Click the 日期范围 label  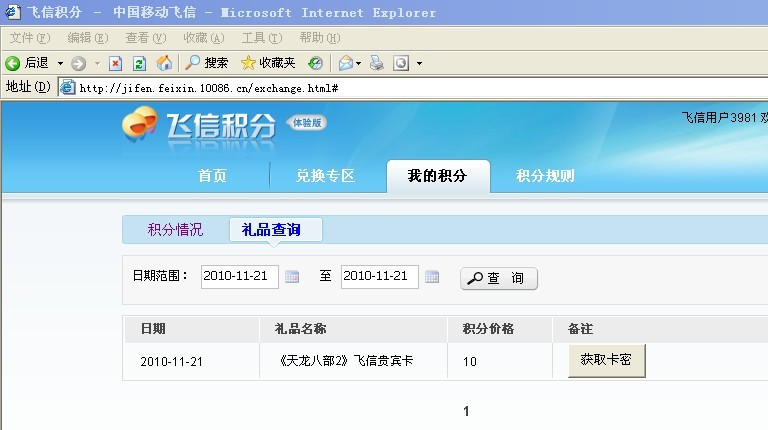pos(160,275)
